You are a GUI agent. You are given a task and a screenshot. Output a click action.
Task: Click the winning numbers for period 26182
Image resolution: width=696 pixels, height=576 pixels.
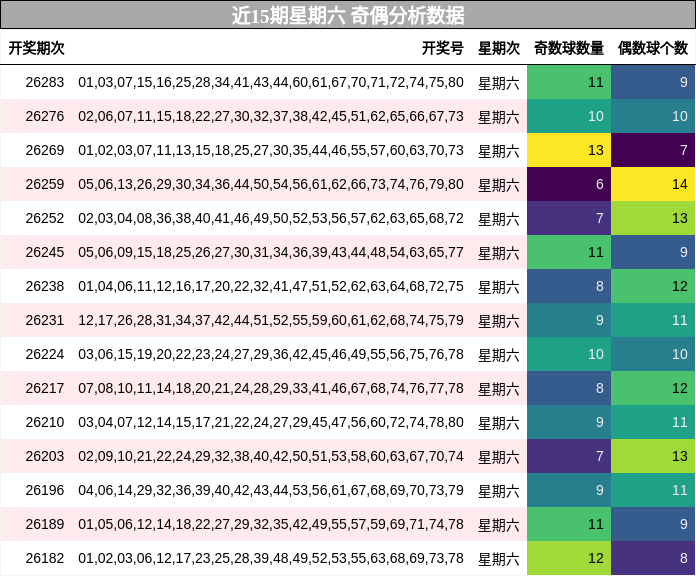(x=271, y=558)
